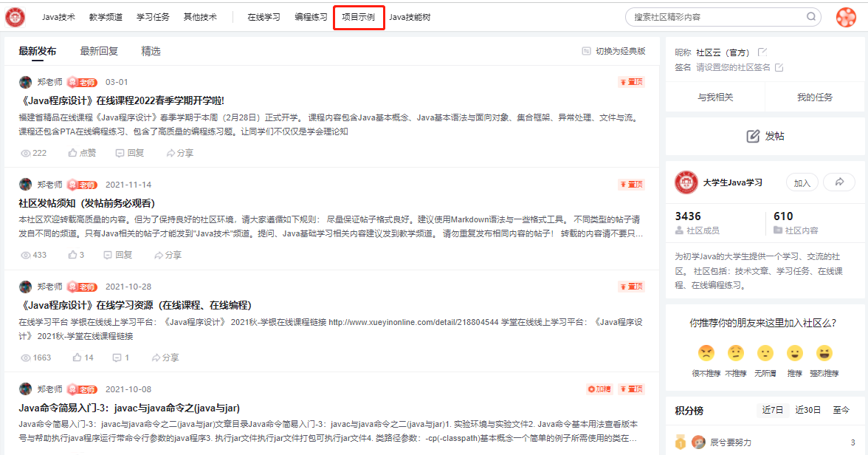
Task: Click 辰兮要努力 avatar in the leaderboard
Action: click(x=698, y=442)
